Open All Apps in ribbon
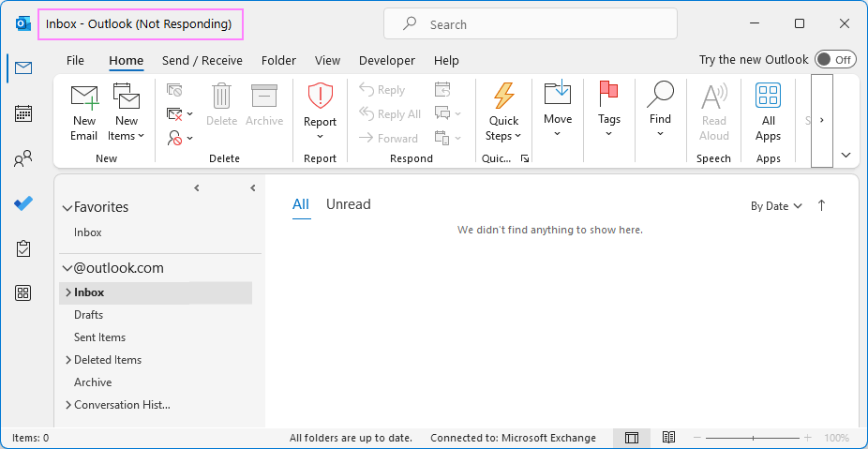This screenshot has width=868, height=449. pyautogui.click(x=769, y=112)
